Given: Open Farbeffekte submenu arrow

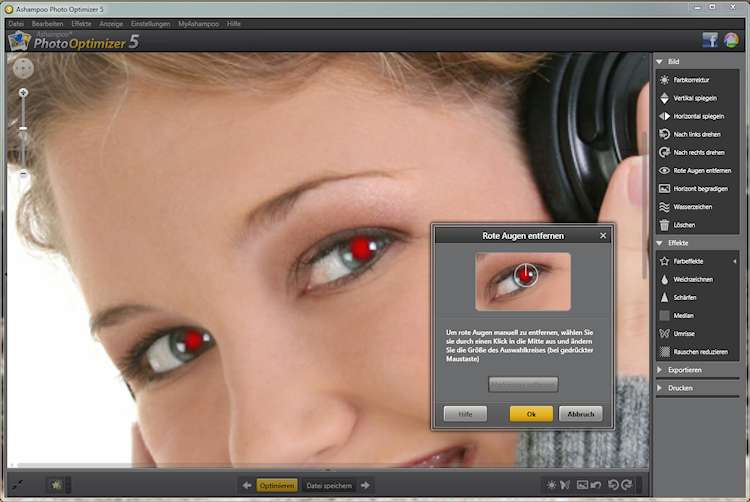Looking at the screenshot, I should point(735,261).
